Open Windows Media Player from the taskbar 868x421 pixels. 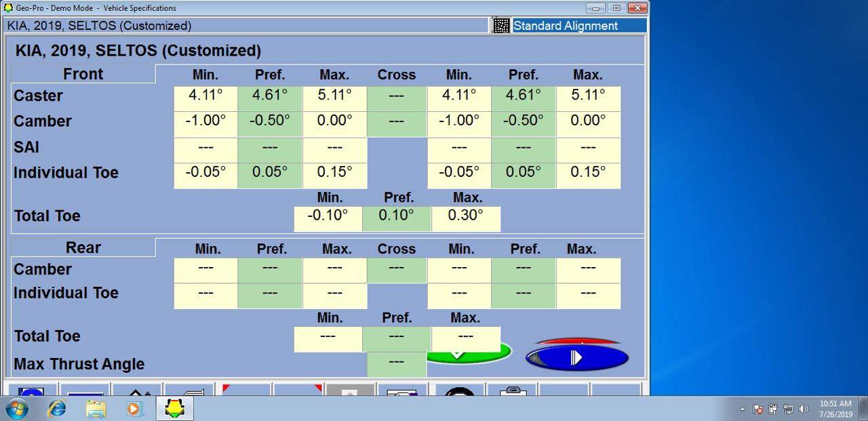click(135, 409)
